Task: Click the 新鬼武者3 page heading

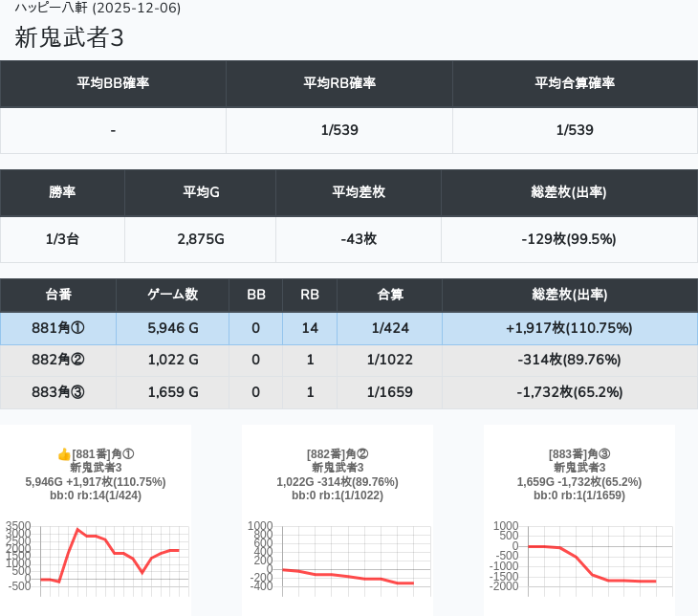Action: (x=70, y=37)
